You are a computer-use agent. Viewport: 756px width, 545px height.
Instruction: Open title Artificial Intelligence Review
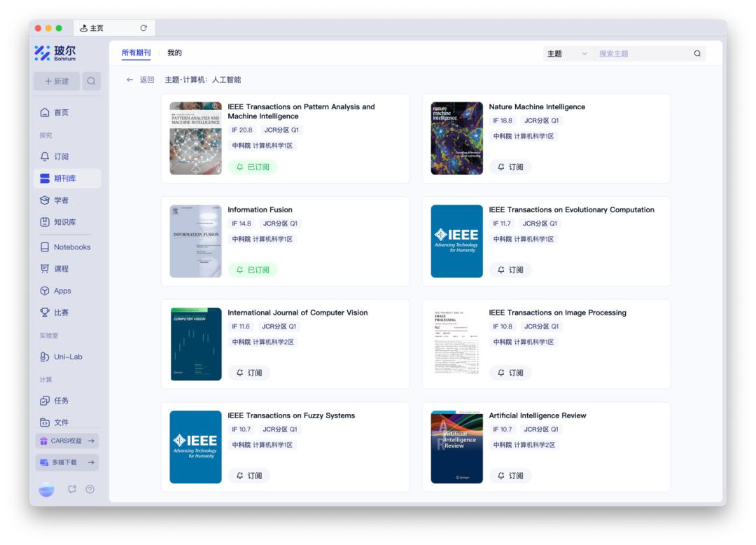click(x=537, y=415)
